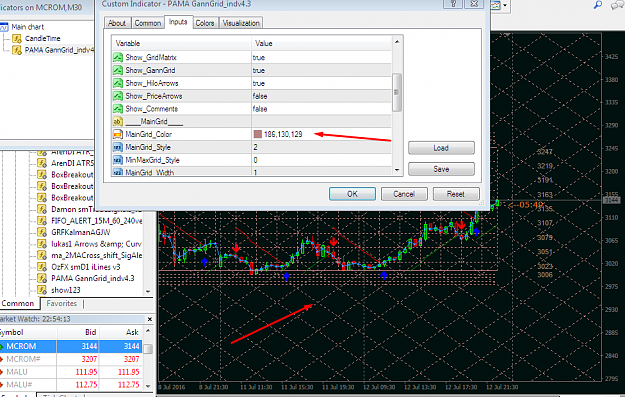Select the MCROM# row in Market Watch
625x397 pixels.
tap(71, 359)
